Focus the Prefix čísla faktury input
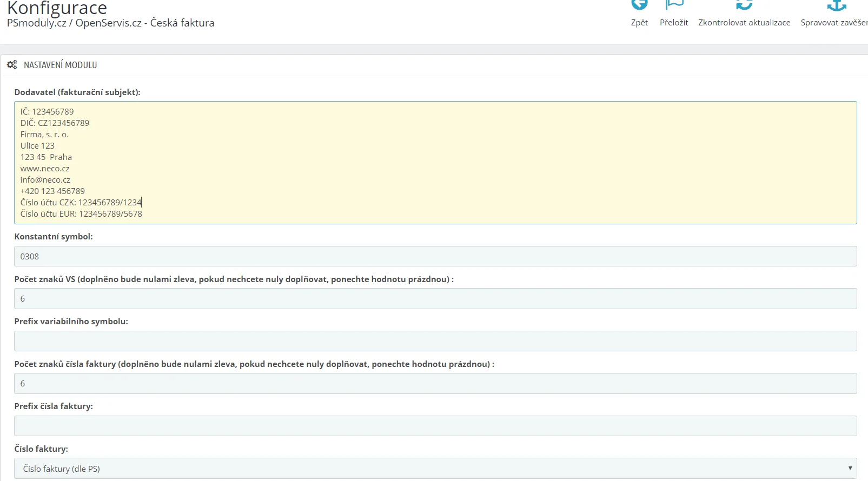Screen dimensions: 868x481 (435, 426)
